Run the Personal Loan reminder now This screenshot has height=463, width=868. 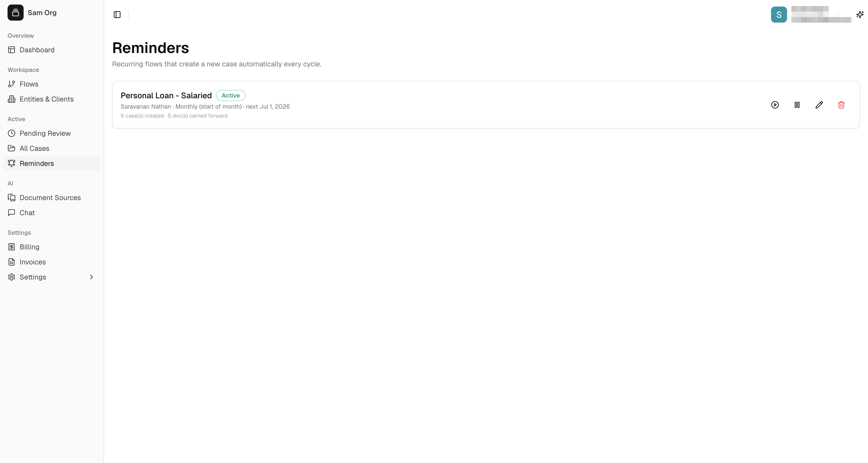point(775,105)
